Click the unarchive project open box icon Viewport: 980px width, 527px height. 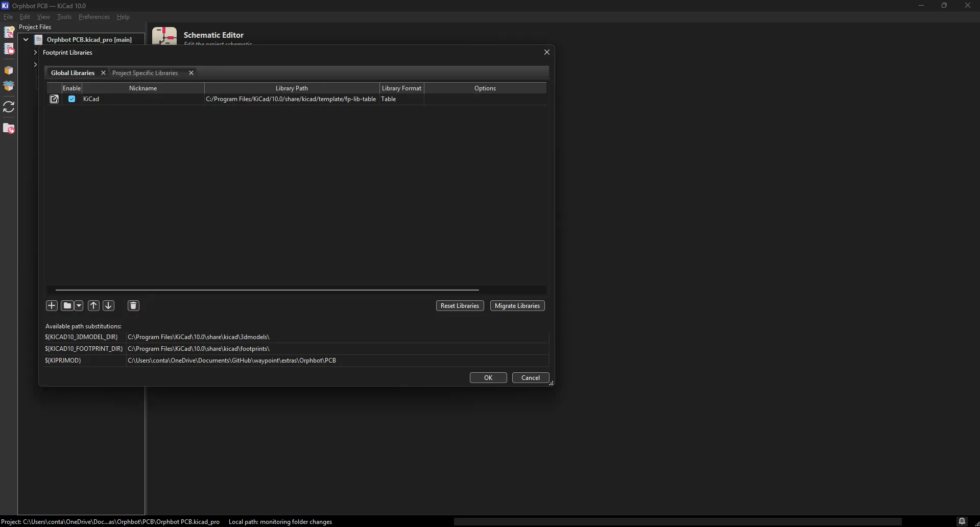point(9,86)
